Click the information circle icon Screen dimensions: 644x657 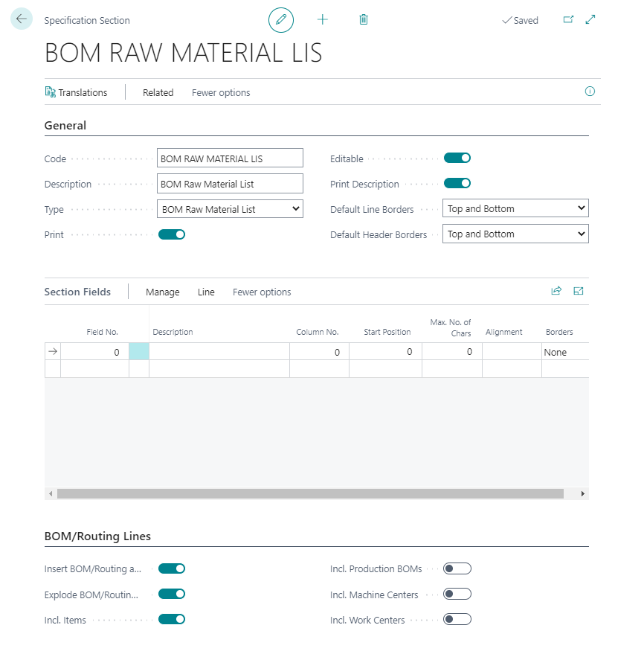[x=590, y=92]
